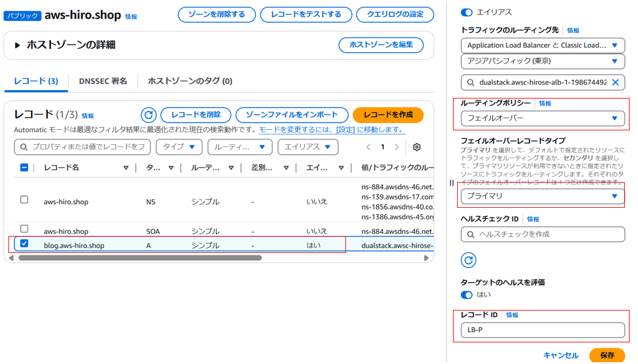Click the キャンセル link
Viewport: 638px width, 364px height.
click(561, 355)
